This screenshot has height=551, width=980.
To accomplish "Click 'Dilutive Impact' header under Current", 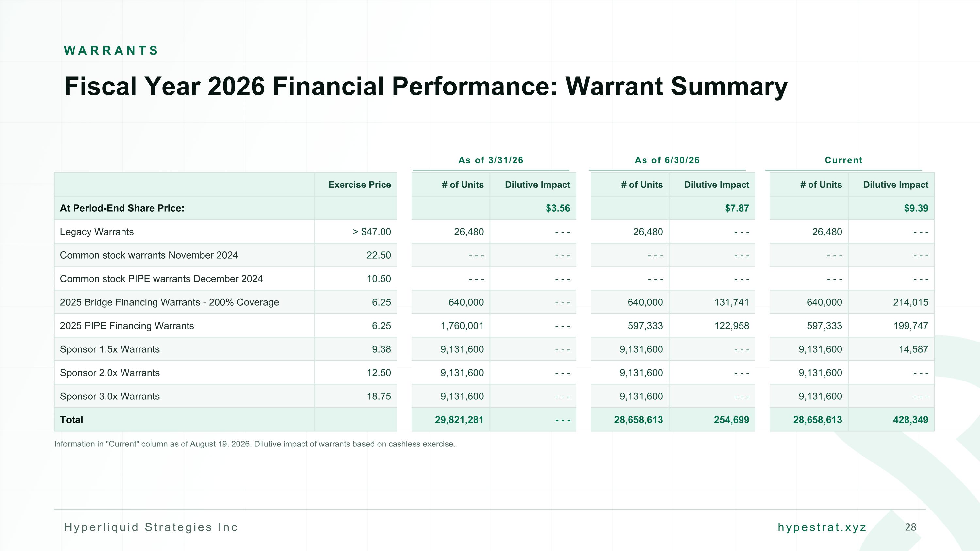I will click(x=895, y=185).
